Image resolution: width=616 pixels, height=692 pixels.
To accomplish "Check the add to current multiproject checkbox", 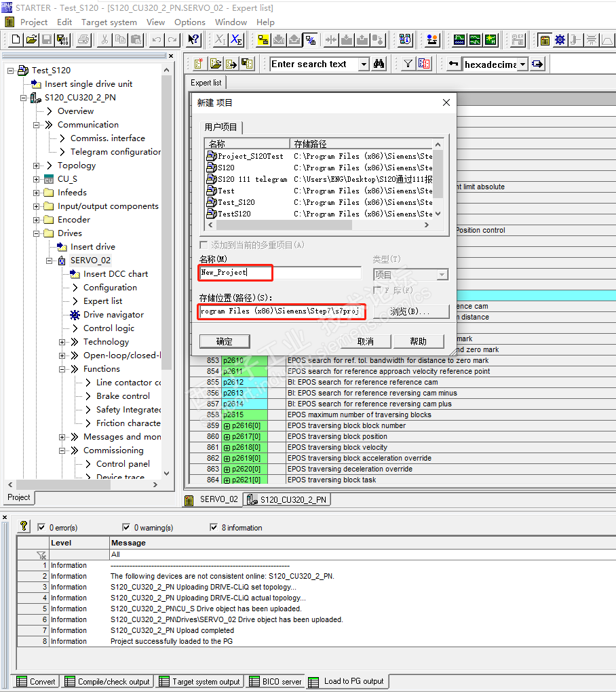I will [204, 245].
